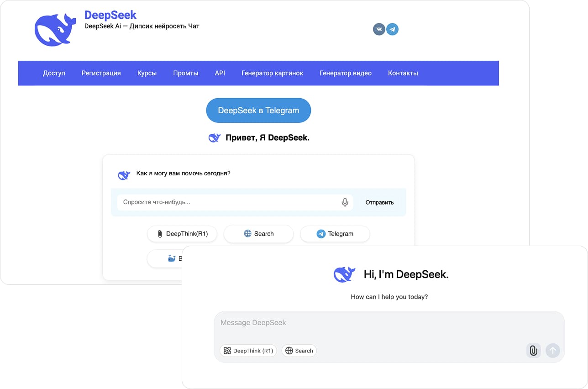Click the DeepSeek site title link
The height and width of the screenshot is (389, 588).
(110, 15)
